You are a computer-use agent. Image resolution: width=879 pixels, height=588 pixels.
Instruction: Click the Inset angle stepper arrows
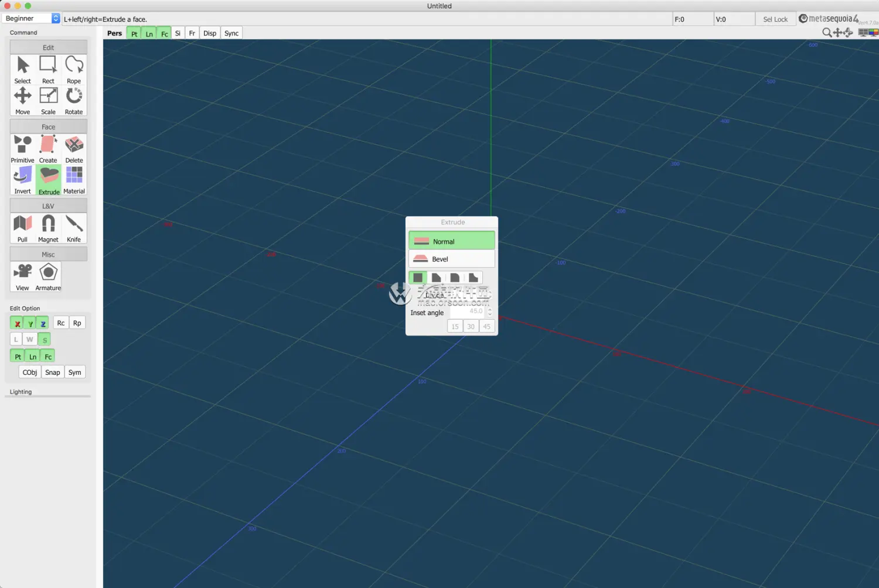(x=490, y=312)
